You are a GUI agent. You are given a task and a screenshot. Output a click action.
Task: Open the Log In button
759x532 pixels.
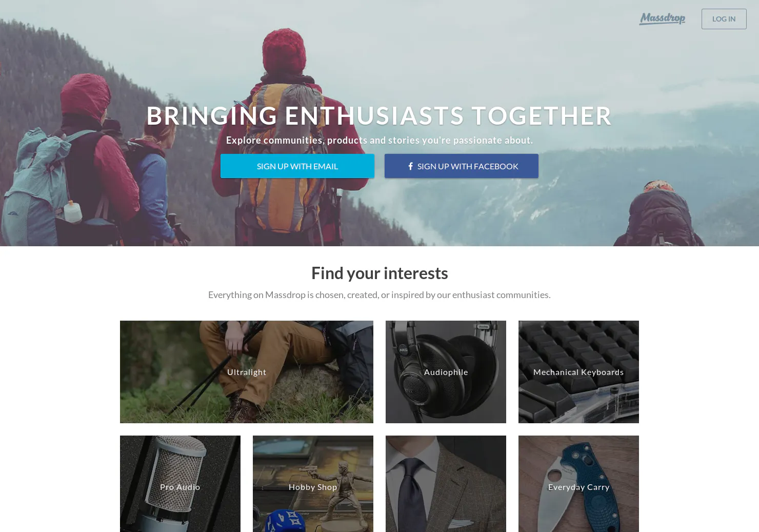(x=724, y=19)
